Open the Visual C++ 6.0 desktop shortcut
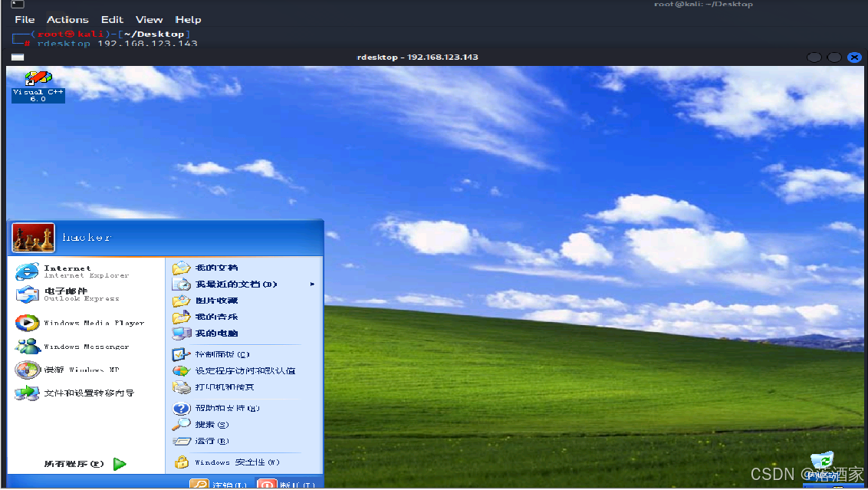Screen dimensions: 868x490 coord(38,87)
